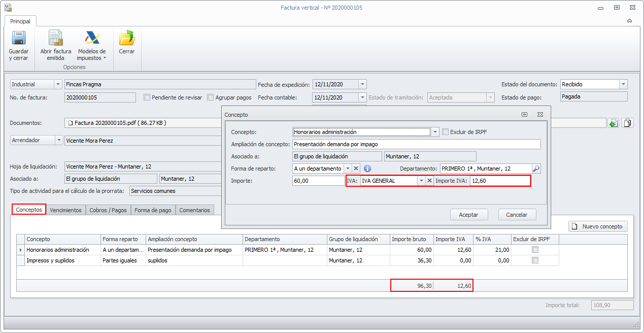Clear IVA selection with the X button
This screenshot has width=644, height=333.
(429, 181)
